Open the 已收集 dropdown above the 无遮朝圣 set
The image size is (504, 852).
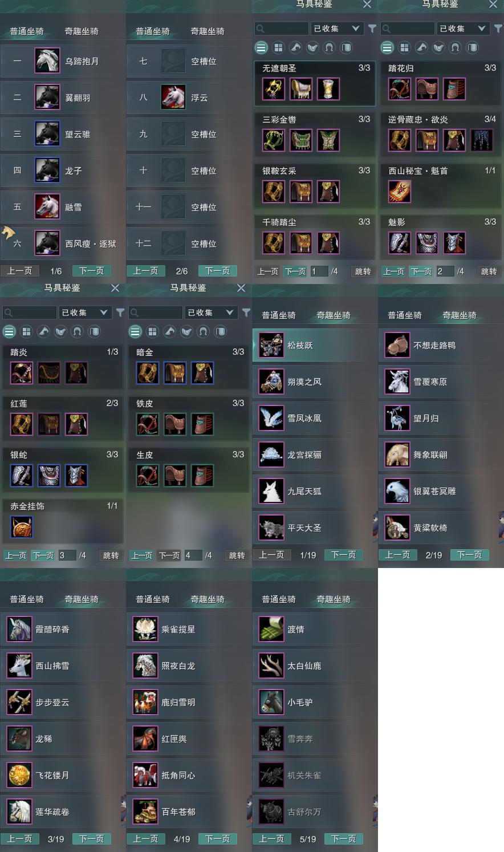pyautogui.click(x=337, y=29)
